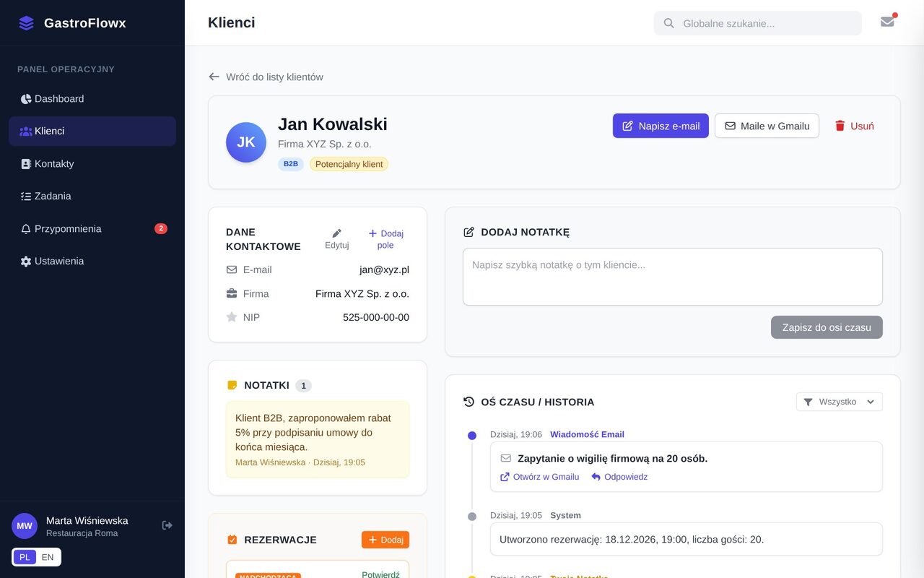
Task: Open Dashboard in the sidebar
Action: [x=92, y=99]
